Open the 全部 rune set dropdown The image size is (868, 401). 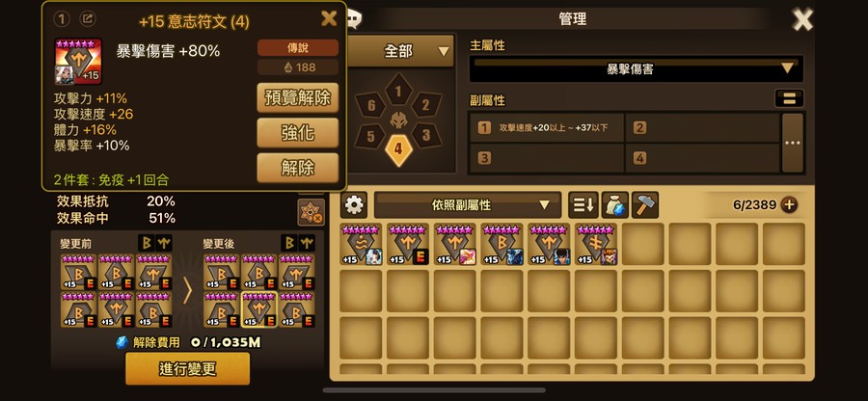(x=399, y=51)
